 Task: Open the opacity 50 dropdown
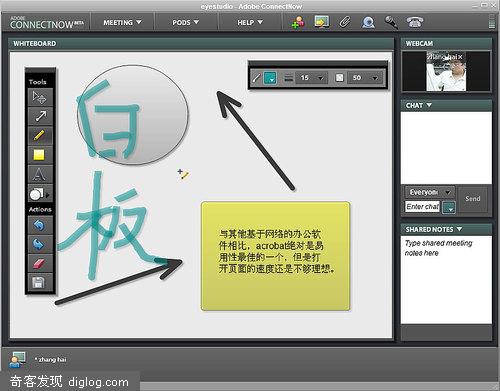[364, 78]
